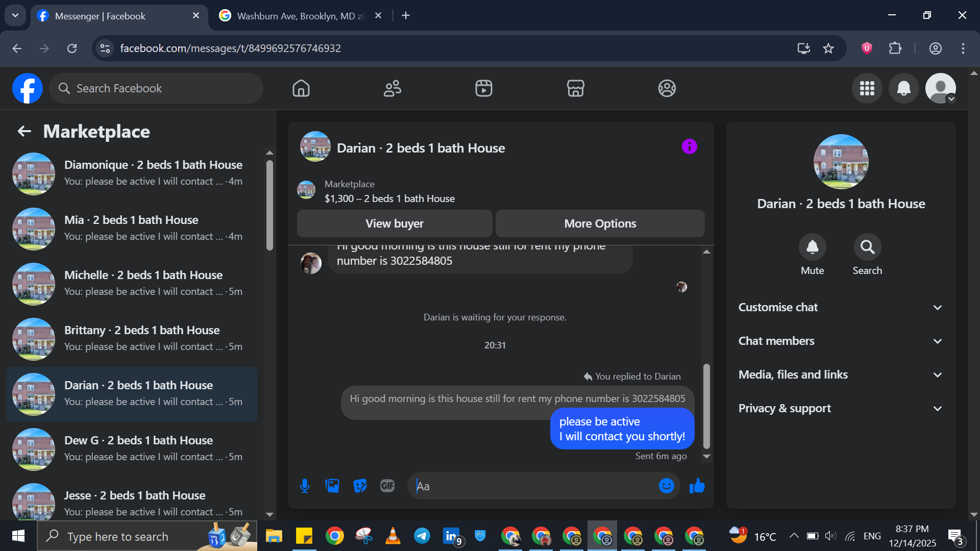
Task: Click the View buyer button
Action: pos(394,223)
